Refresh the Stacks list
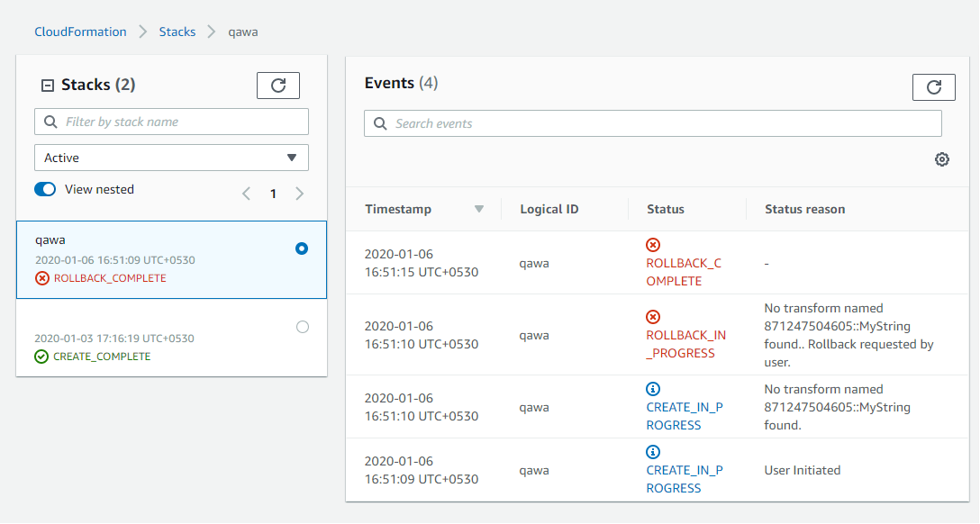The width and height of the screenshot is (980, 524). coord(277,85)
